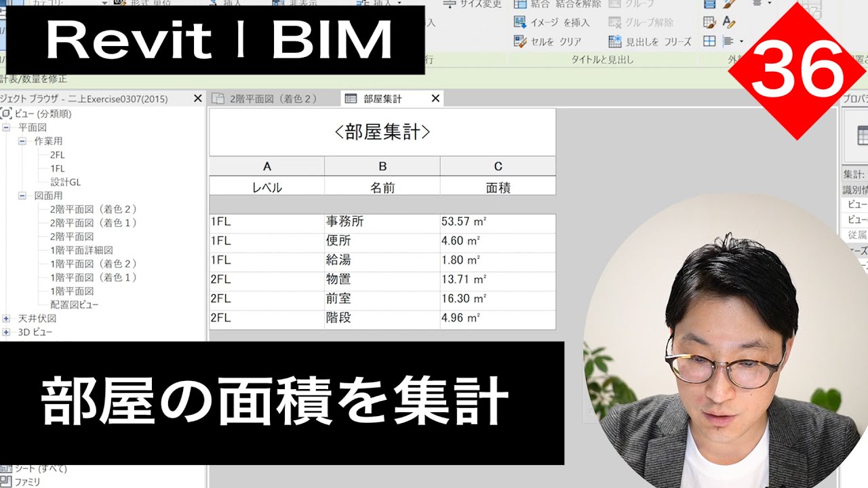Click the 面積 heading cell
Screen dimensions: 868x488
click(498, 188)
